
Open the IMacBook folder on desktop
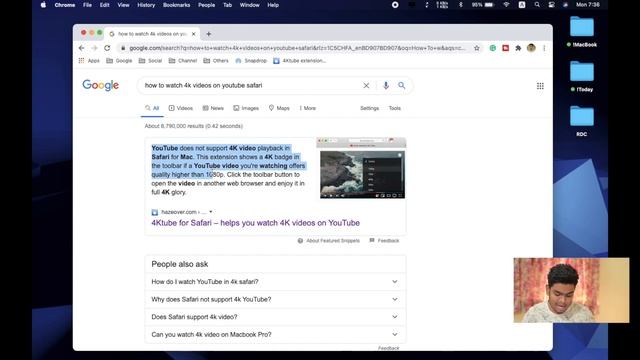(x=582, y=32)
